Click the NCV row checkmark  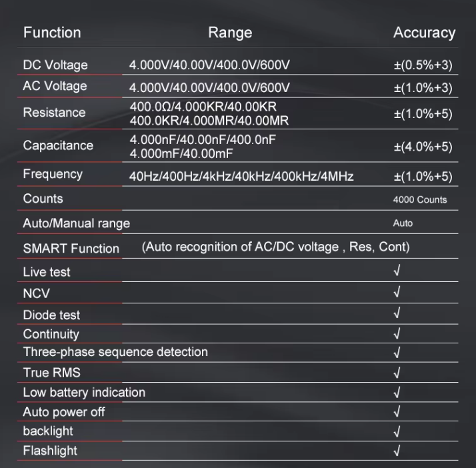coord(397,292)
